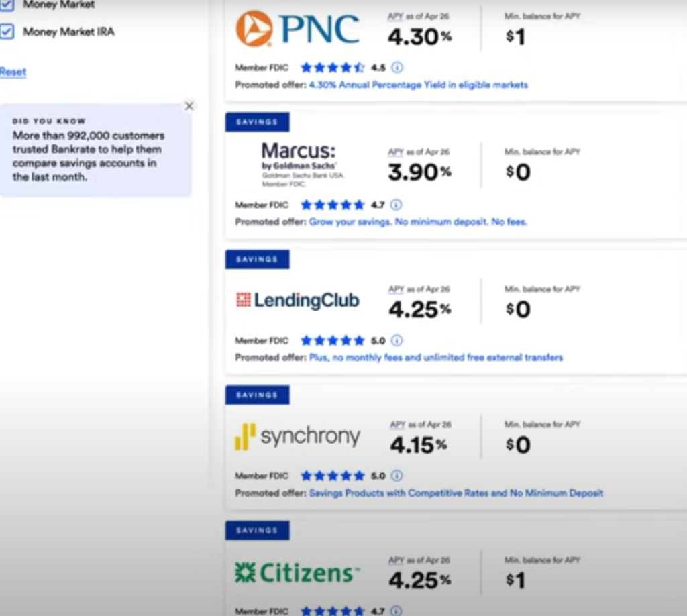The width and height of the screenshot is (687, 616).
Task: Click the Reset filters link
Action: 13,72
